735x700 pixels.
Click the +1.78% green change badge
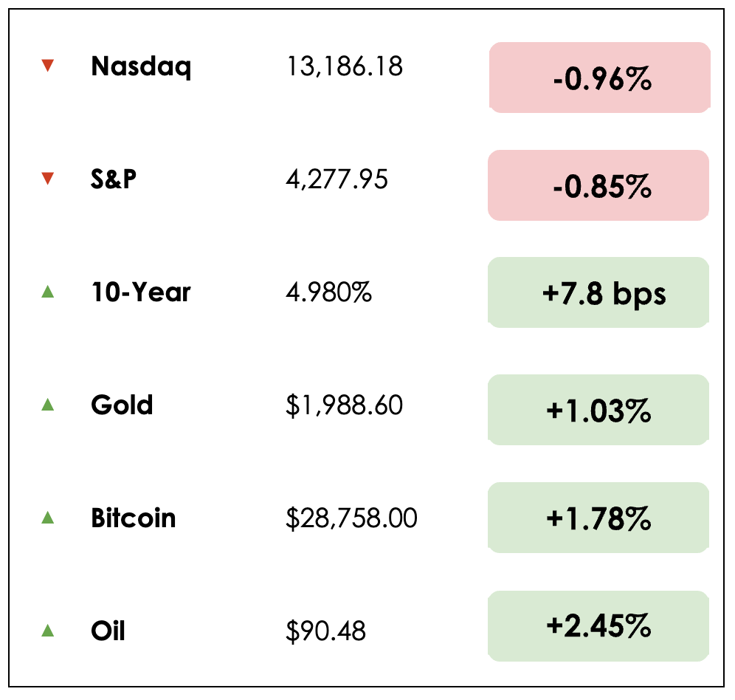599,518
